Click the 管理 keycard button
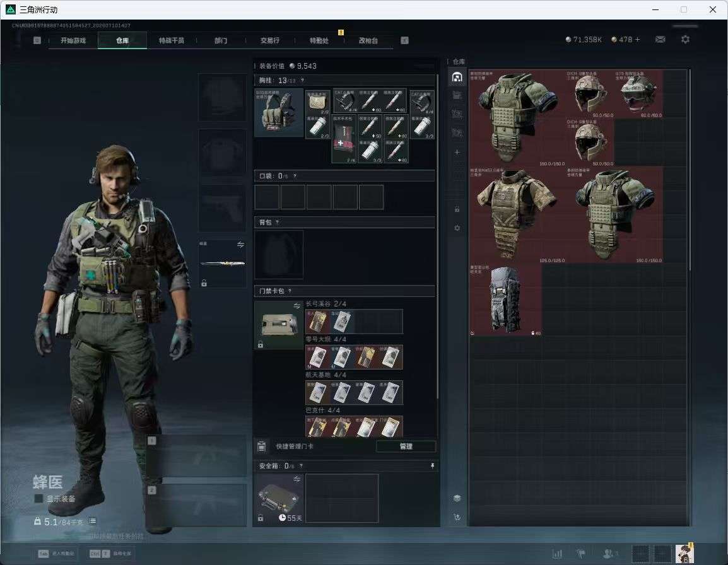The width and height of the screenshot is (728, 565). coord(406,446)
